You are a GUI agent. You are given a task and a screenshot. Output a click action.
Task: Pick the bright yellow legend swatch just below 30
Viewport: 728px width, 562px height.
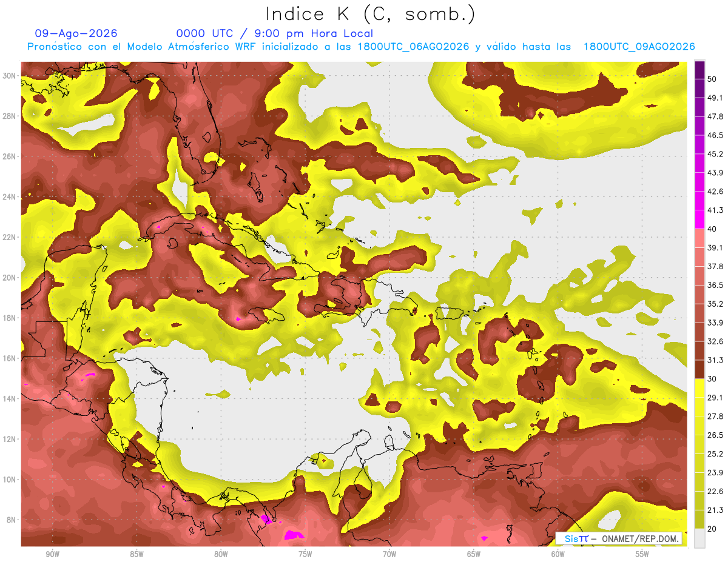click(699, 387)
